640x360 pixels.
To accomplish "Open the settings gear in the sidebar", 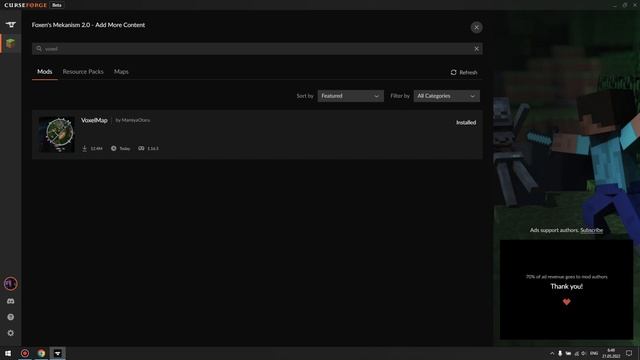I will point(11,333).
